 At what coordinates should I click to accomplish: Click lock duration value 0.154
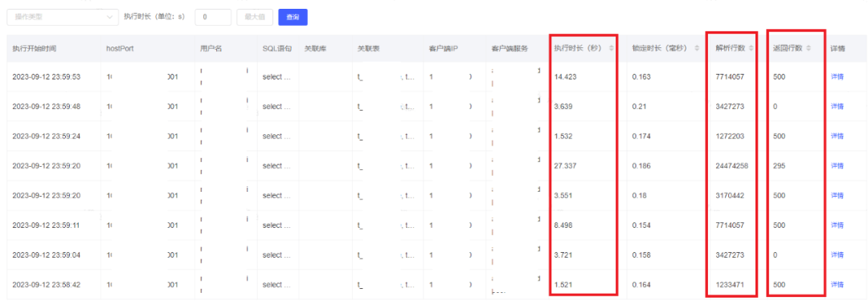pos(641,226)
